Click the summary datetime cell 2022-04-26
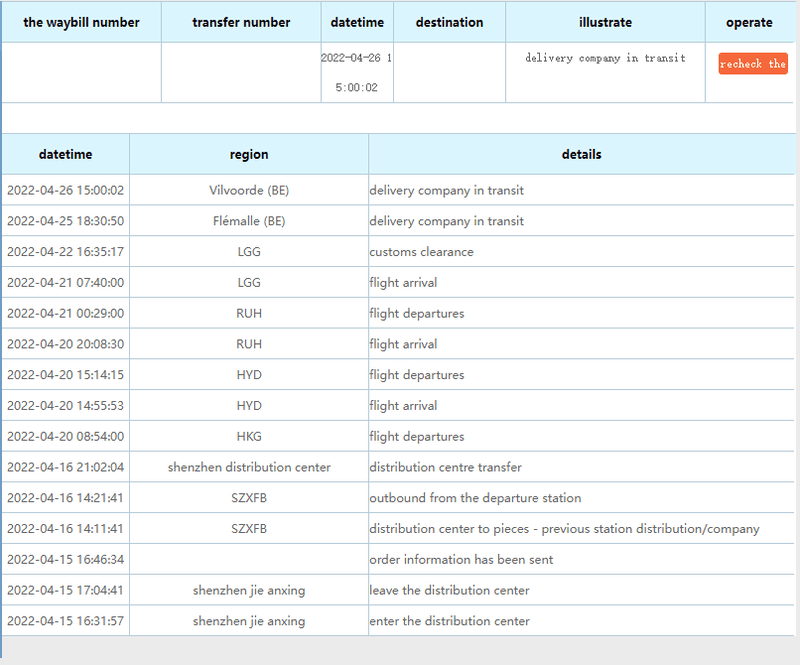Image resolution: width=800 pixels, height=665 pixels. 357,72
